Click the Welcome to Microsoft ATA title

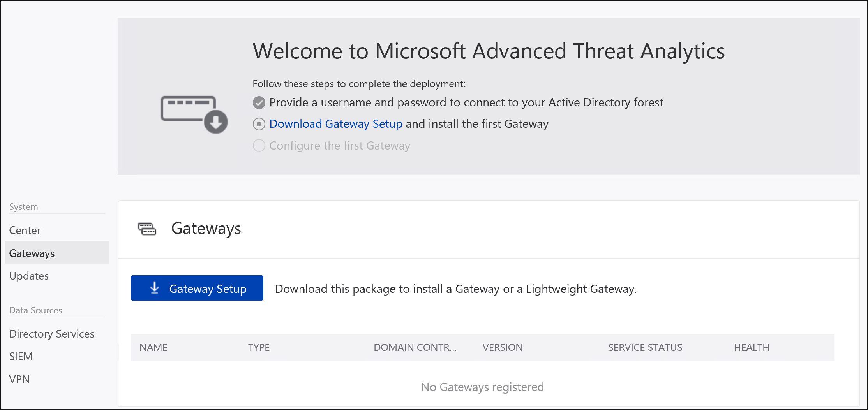[x=489, y=51]
